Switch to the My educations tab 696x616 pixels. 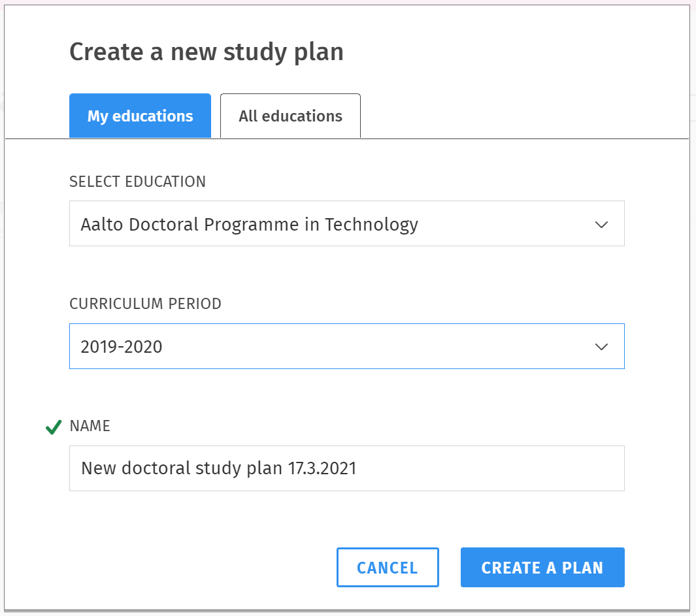(140, 116)
